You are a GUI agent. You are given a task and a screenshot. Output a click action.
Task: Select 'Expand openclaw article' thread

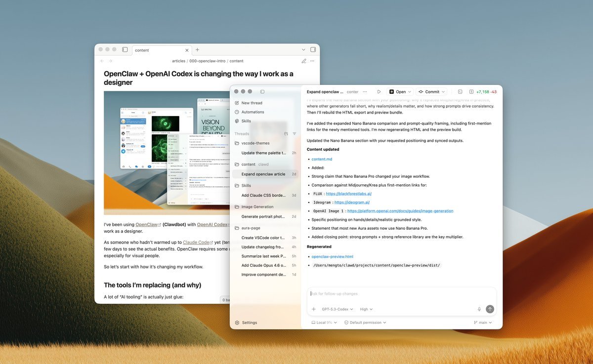coord(265,174)
